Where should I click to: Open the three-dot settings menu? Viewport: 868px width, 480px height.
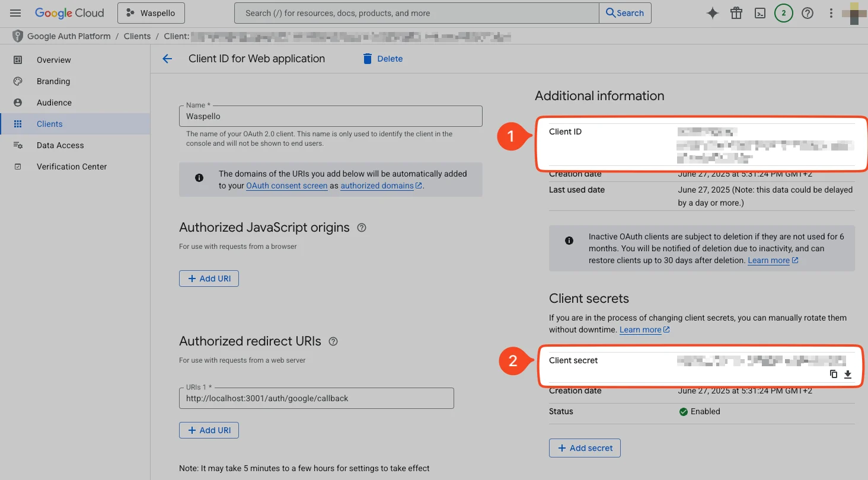pyautogui.click(x=831, y=13)
